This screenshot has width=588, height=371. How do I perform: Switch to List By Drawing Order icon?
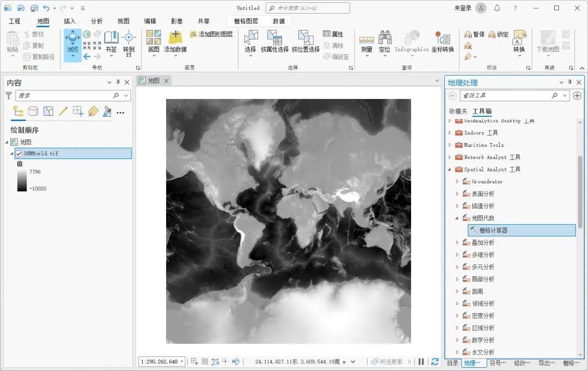[x=18, y=112]
